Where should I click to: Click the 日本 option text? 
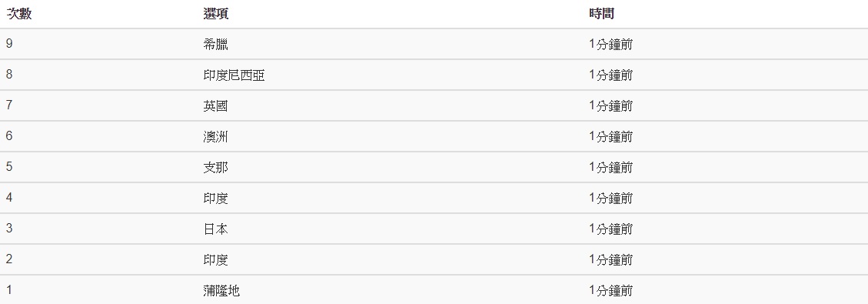tap(215, 229)
